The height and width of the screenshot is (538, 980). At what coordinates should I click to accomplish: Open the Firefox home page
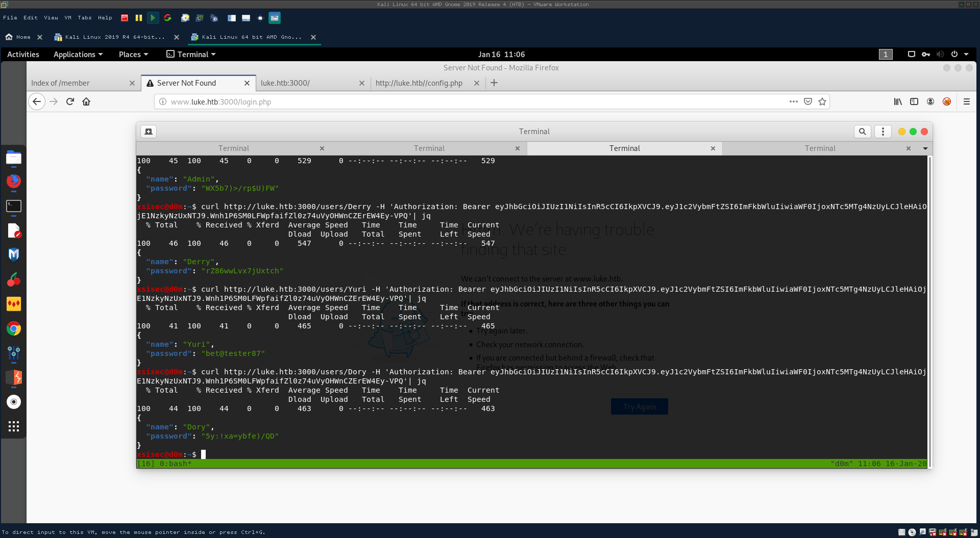click(x=86, y=101)
